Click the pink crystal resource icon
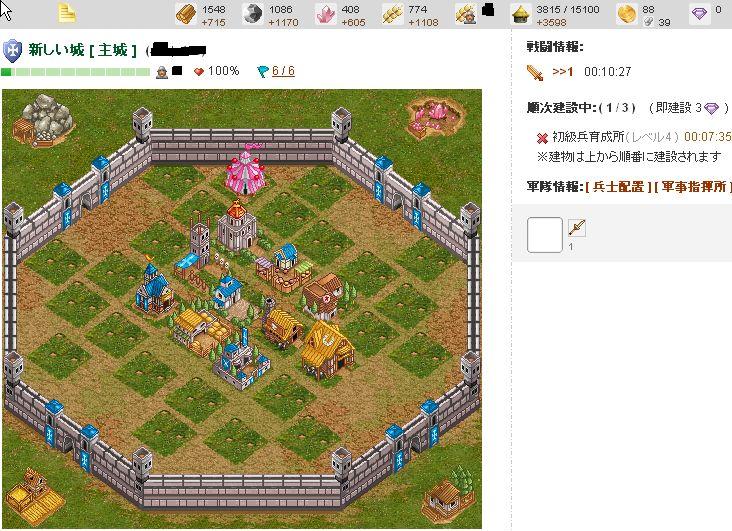Viewport: 732px width, 531px height. click(325, 14)
